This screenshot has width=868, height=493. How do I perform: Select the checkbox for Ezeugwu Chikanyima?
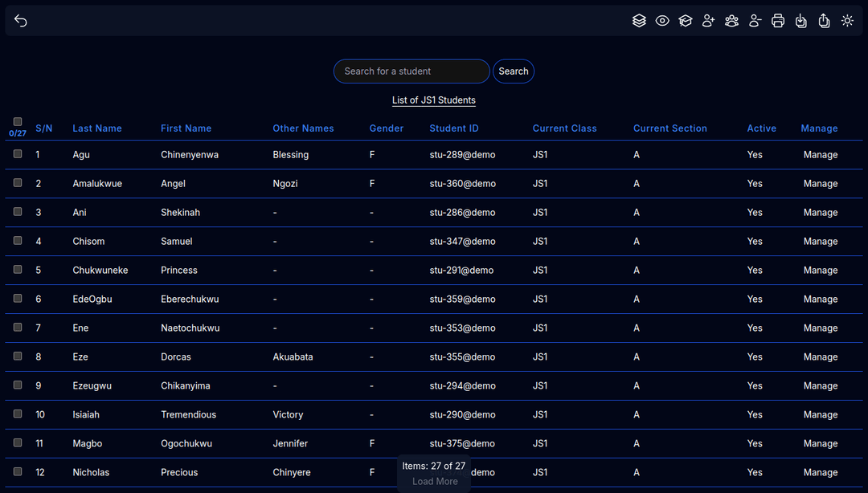coord(18,385)
